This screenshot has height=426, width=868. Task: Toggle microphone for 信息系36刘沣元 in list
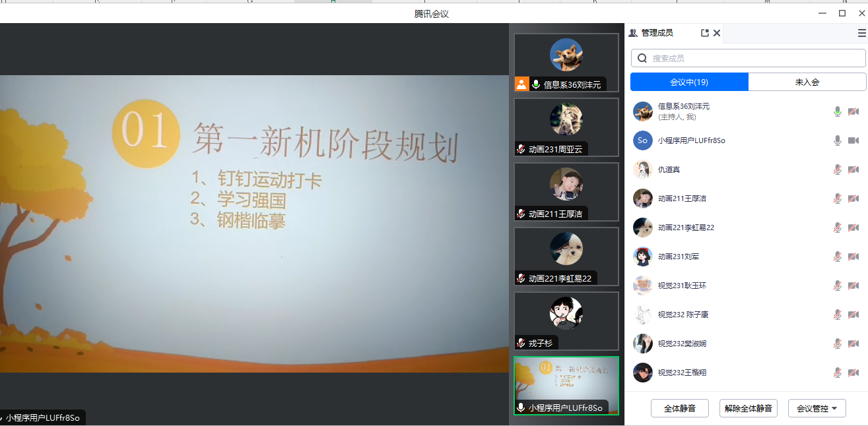tap(838, 111)
